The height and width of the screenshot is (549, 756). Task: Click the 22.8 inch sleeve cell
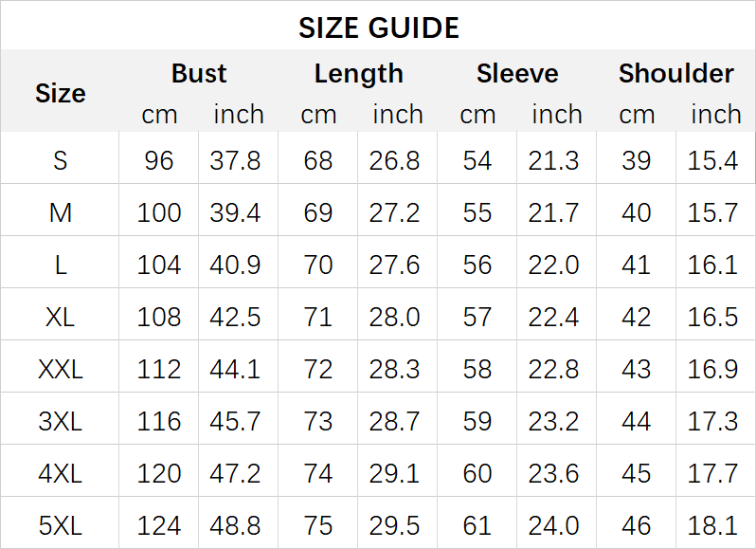[x=553, y=369]
